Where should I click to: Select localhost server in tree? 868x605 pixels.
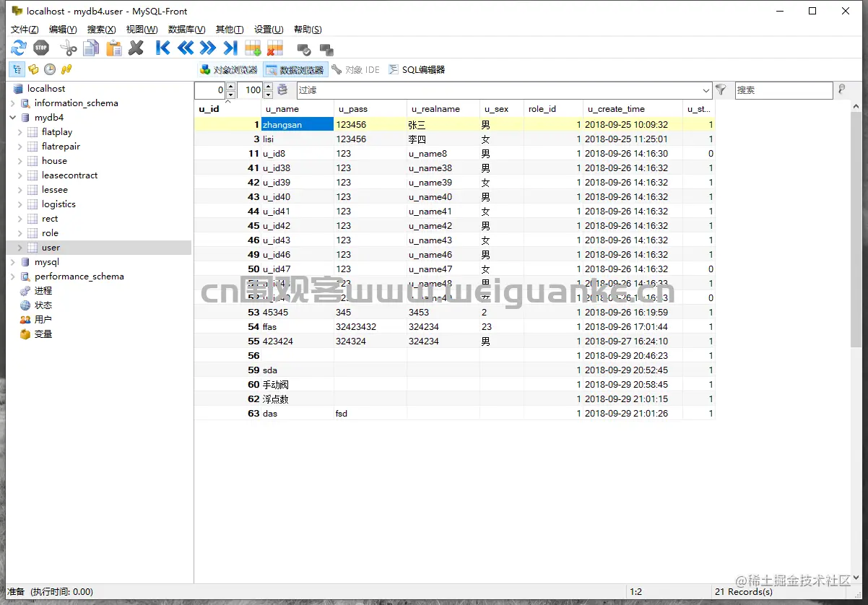click(46, 89)
